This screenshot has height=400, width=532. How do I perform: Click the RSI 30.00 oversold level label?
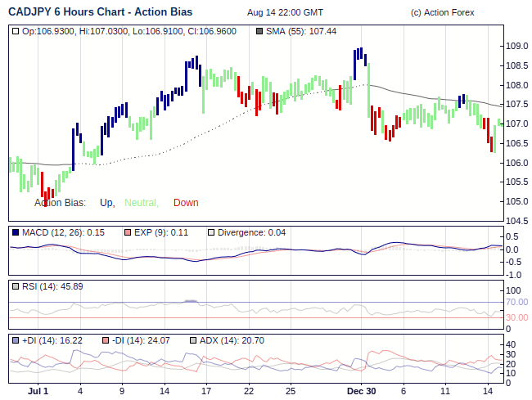(516, 317)
